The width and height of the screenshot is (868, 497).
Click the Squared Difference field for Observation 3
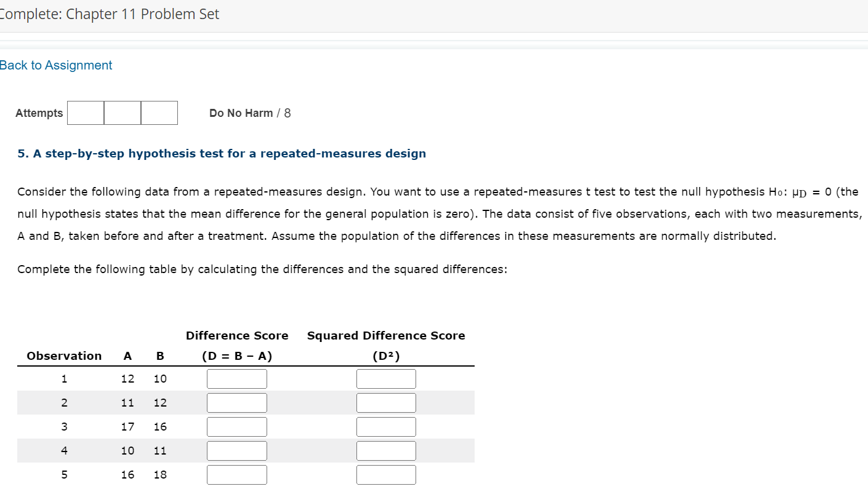[x=386, y=426]
